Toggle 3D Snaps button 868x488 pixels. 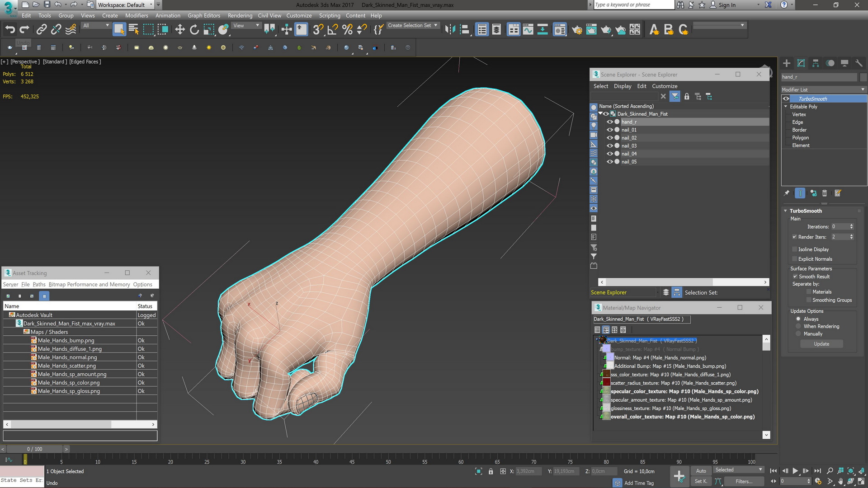tap(318, 29)
